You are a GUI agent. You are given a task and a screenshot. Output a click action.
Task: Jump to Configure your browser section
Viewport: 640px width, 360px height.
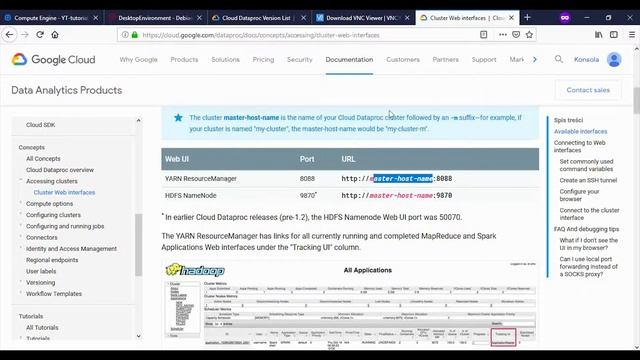point(579,195)
